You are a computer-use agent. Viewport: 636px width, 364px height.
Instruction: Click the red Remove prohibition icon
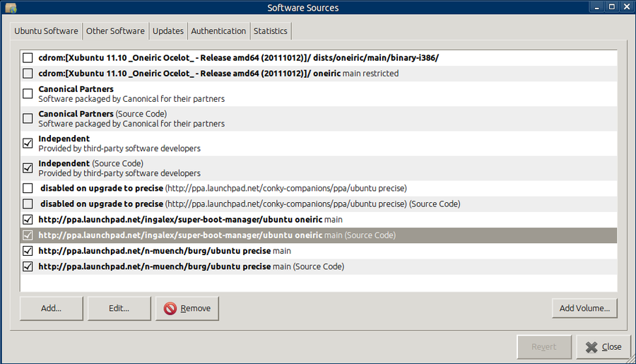click(x=170, y=308)
